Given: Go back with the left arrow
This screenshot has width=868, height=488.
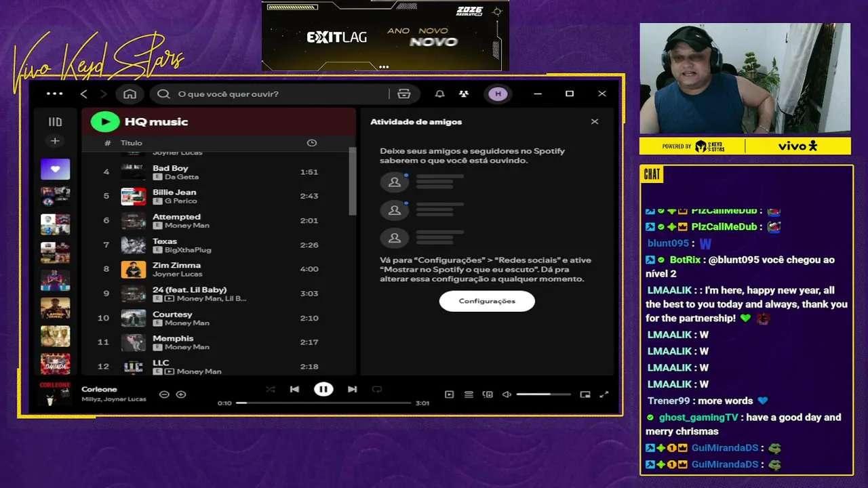Looking at the screenshot, I should [x=84, y=94].
